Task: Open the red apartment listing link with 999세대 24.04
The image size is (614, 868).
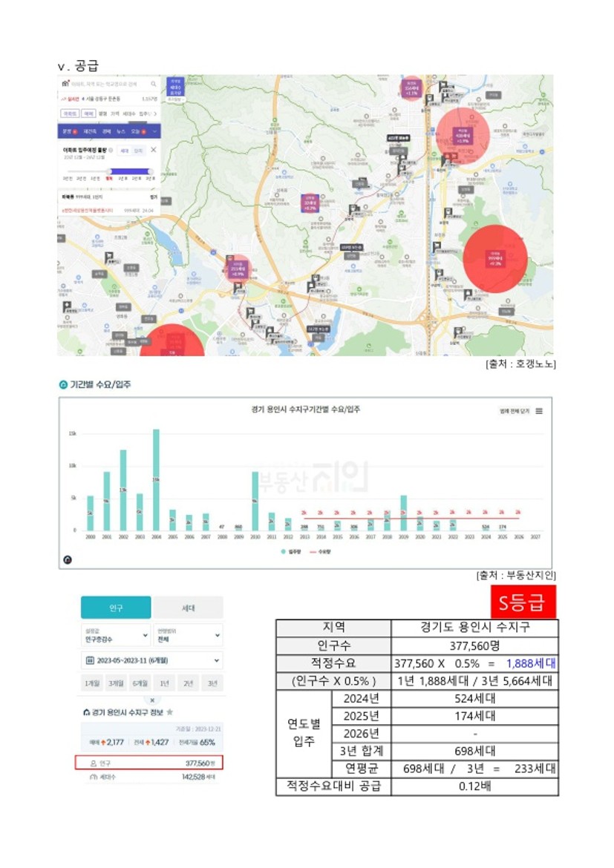Action: click(108, 211)
